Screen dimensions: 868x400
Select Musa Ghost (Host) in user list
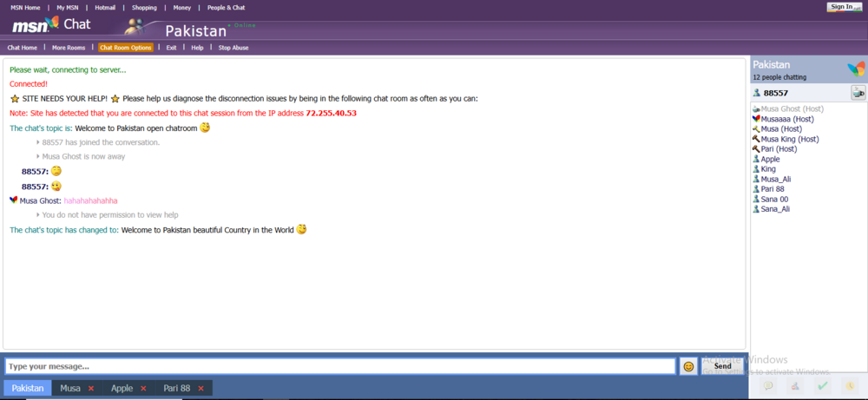(x=792, y=109)
